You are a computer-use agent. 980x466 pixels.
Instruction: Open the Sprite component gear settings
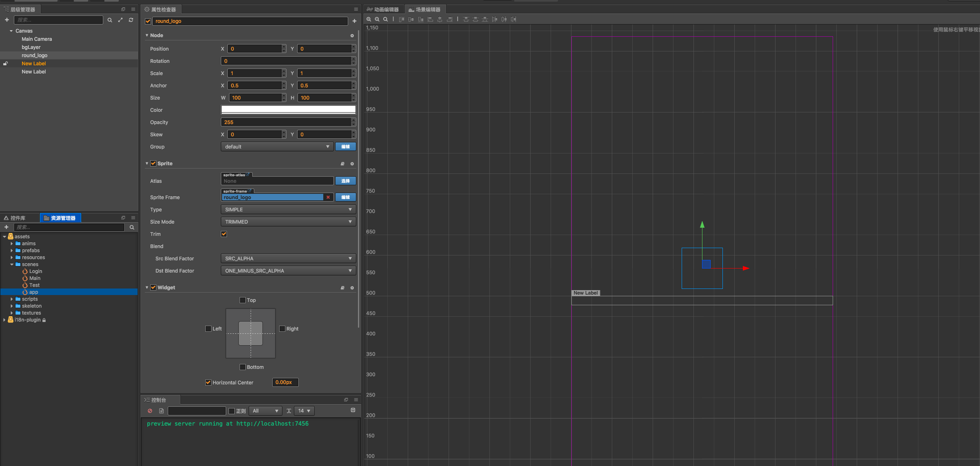[352, 164]
